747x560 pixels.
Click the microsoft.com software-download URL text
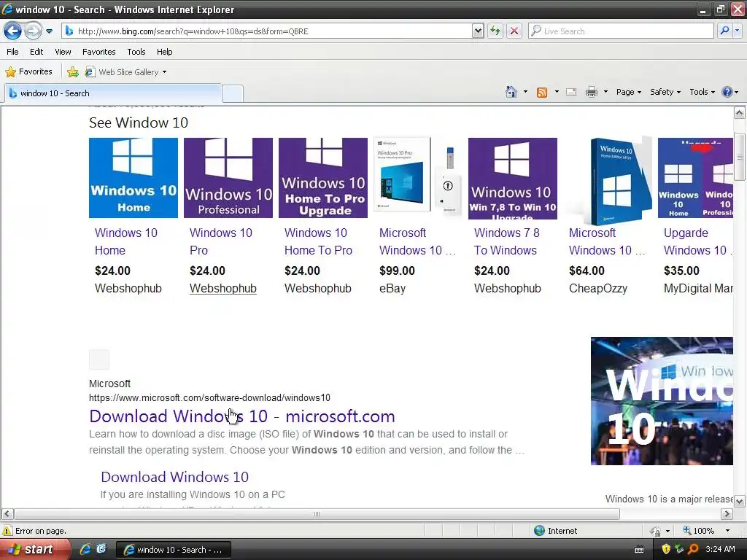[209, 397]
